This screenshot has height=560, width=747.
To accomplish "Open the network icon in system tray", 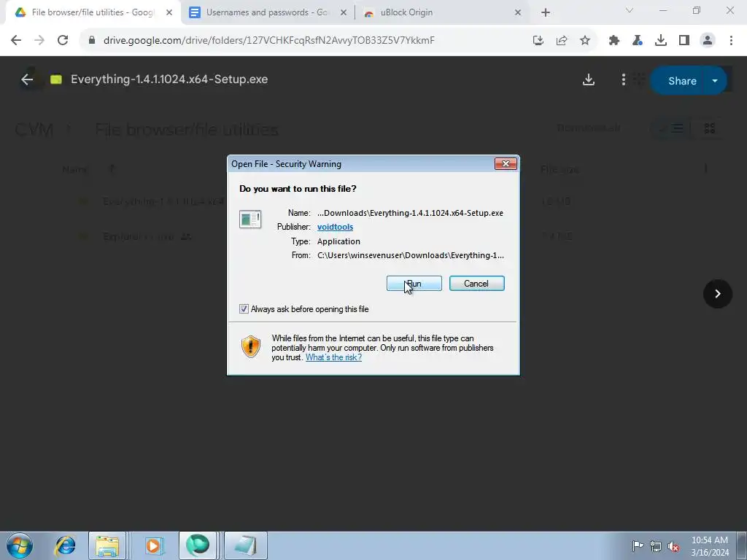I will pyautogui.click(x=656, y=546).
